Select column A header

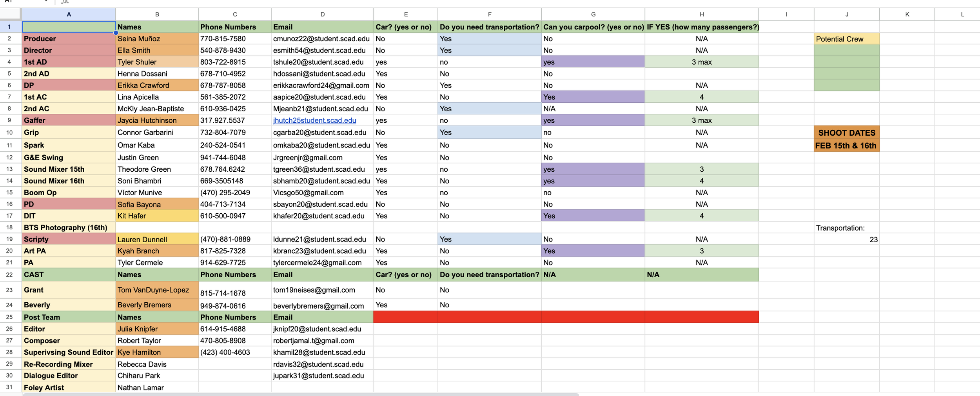click(x=69, y=15)
